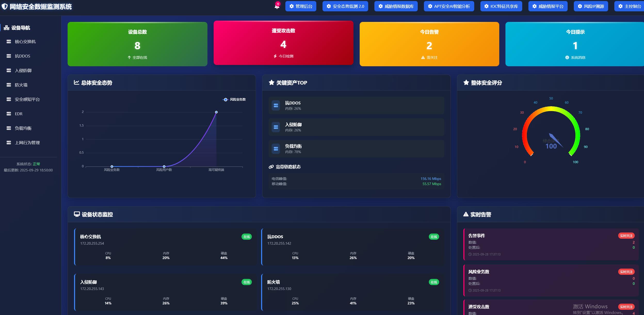644x315 pixels.
Task: Click 在线 status badge of 核心交换机
Action: [x=246, y=237]
